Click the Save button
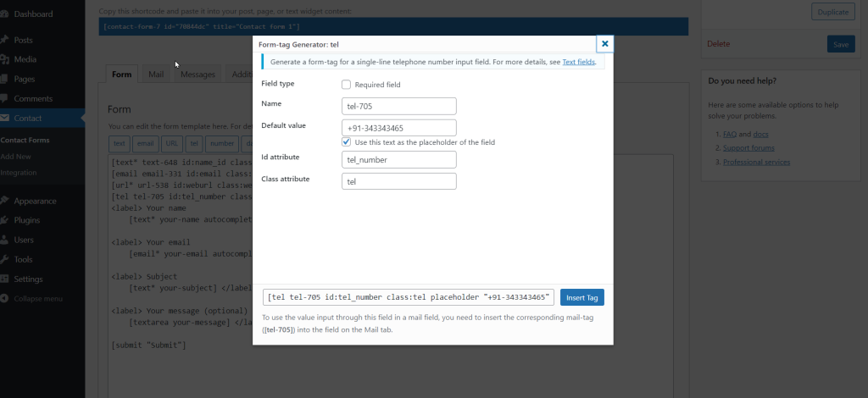The image size is (868, 398). tap(840, 44)
